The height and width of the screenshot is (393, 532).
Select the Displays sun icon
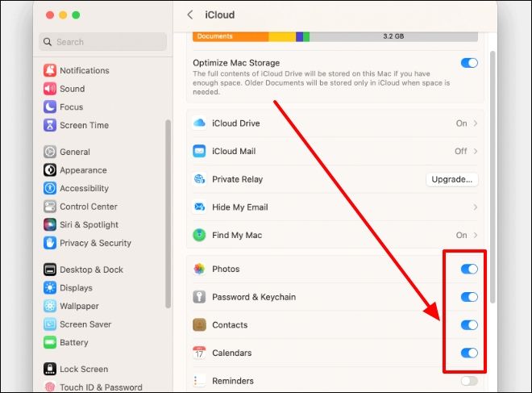(50, 288)
